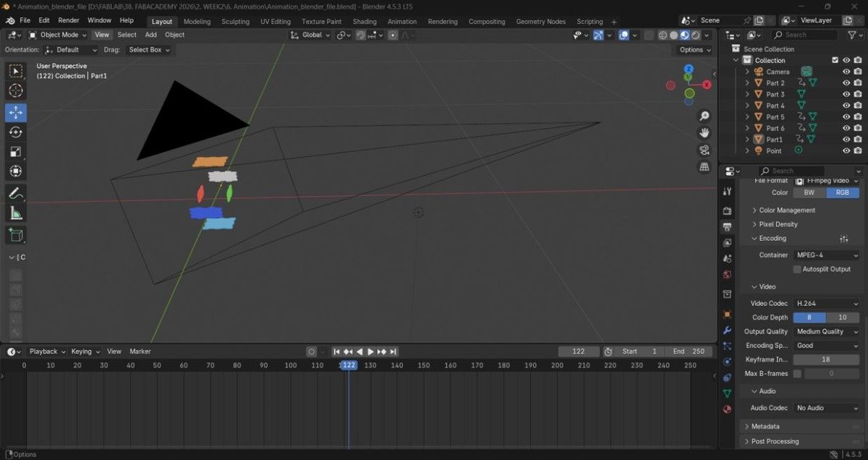This screenshot has height=460, width=868.
Task: Toggle the Collection exclude checkbox
Action: point(835,60)
